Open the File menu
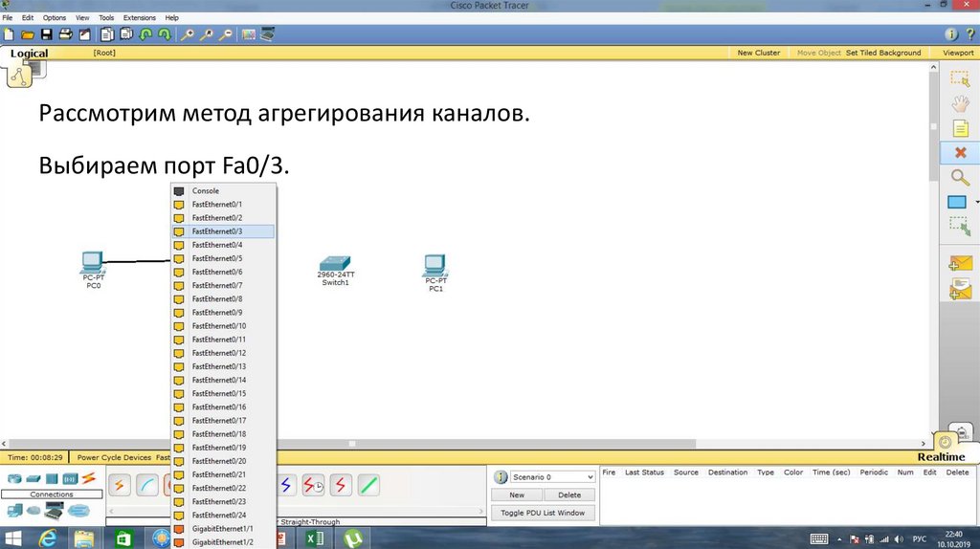 coord(8,17)
